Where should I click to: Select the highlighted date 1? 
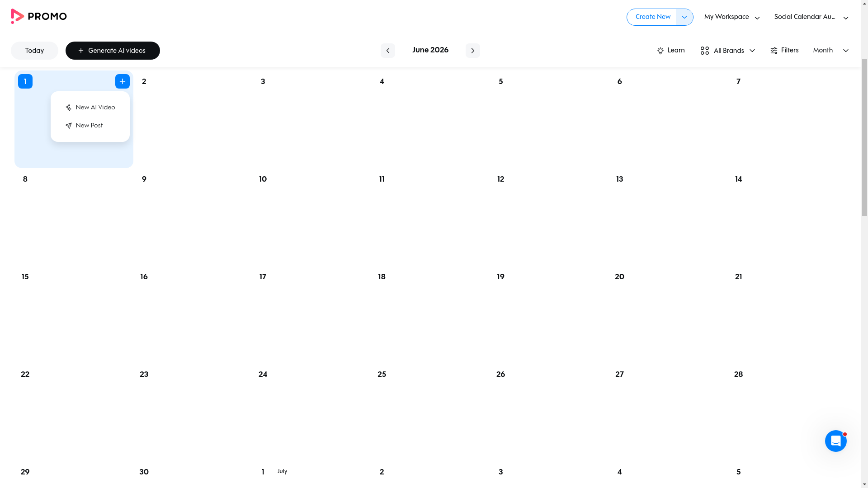(x=25, y=81)
